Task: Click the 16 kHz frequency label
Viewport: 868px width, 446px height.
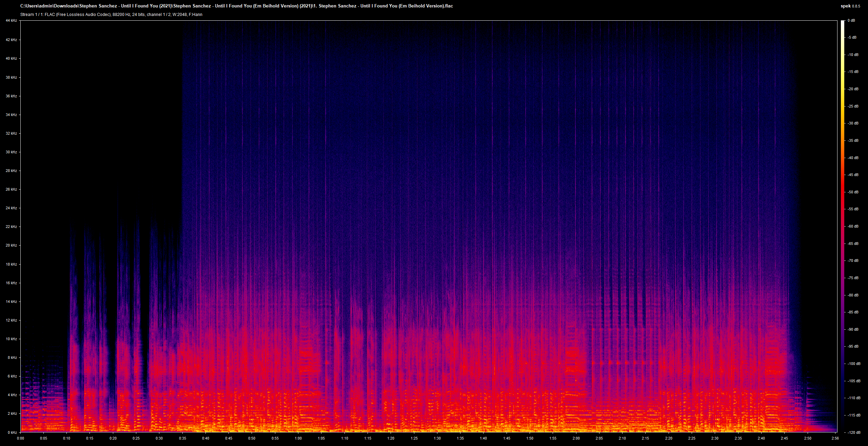Action: (11, 283)
